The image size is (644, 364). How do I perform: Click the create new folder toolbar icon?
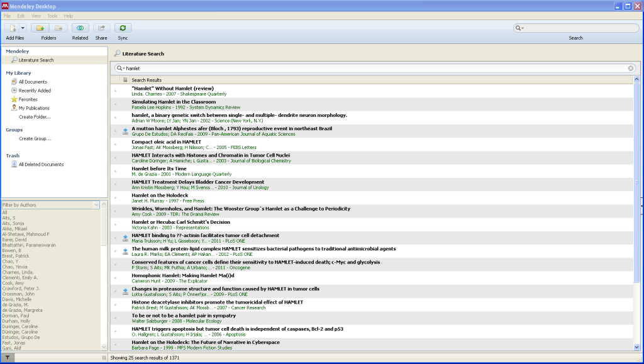click(x=40, y=28)
